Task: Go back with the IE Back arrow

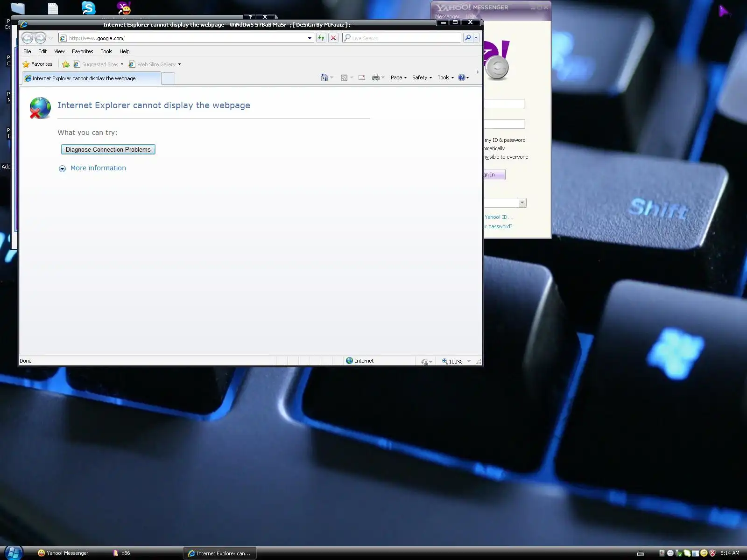Action: [28, 38]
